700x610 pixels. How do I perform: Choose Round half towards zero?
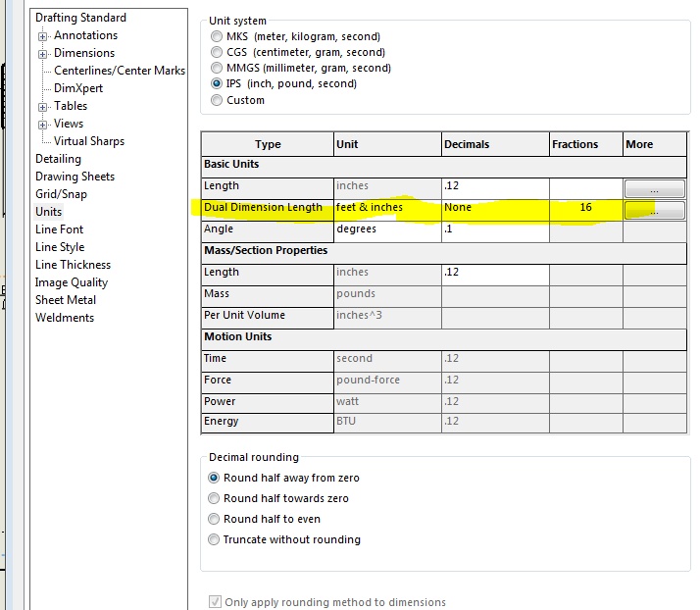point(214,498)
